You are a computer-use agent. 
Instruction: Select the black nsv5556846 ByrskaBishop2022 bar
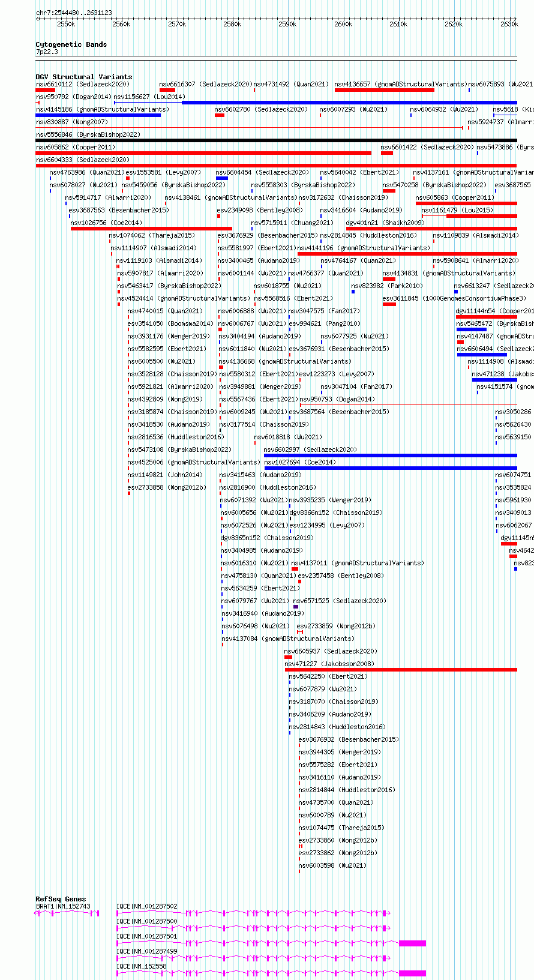pyautogui.click(x=276, y=140)
